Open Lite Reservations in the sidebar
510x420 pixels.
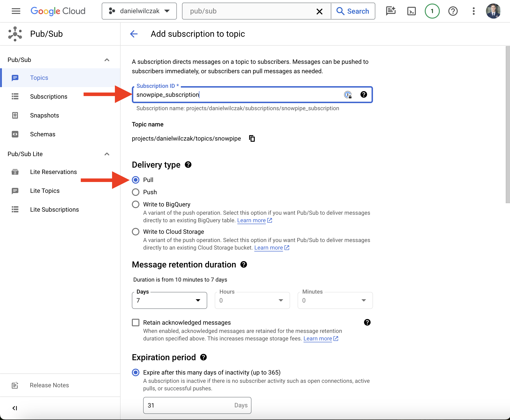coord(60,172)
